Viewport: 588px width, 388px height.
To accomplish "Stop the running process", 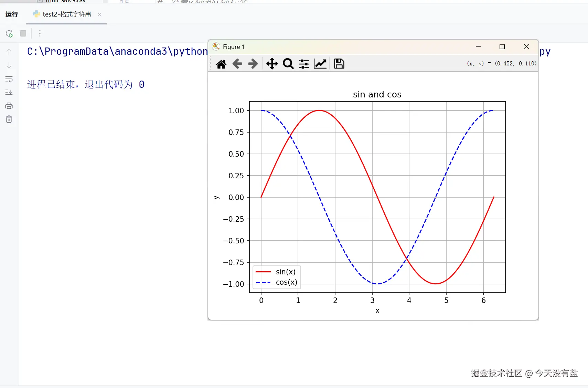I will pos(23,33).
